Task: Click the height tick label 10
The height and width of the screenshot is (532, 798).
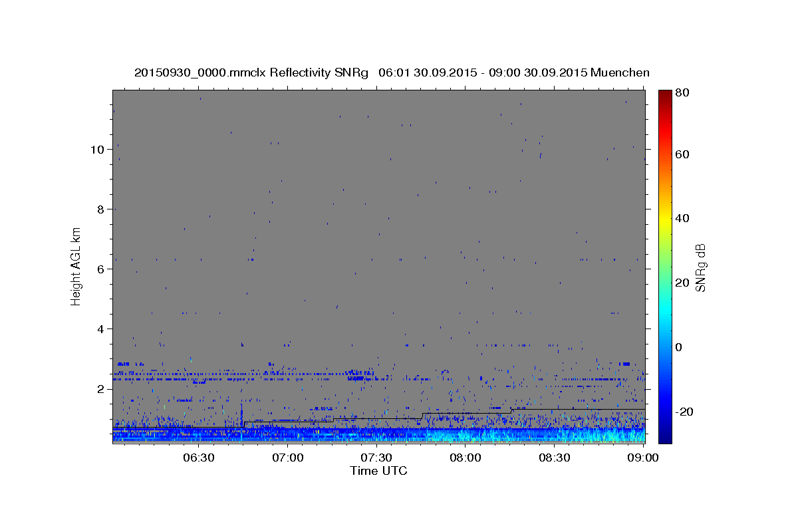Action: [98, 150]
